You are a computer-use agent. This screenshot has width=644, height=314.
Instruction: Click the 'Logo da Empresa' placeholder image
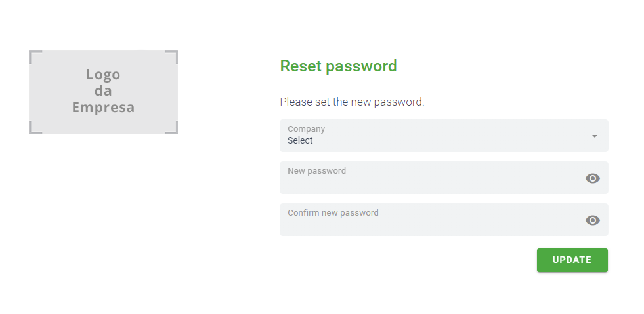103,92
